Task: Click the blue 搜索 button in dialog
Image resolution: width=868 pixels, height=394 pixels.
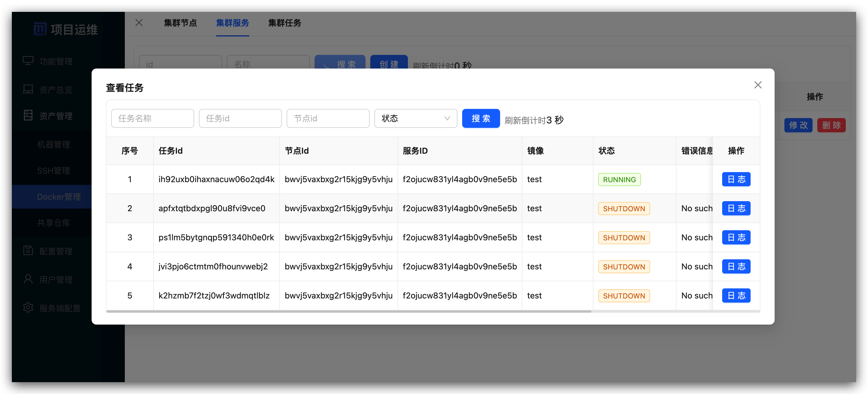Action: 481,118
